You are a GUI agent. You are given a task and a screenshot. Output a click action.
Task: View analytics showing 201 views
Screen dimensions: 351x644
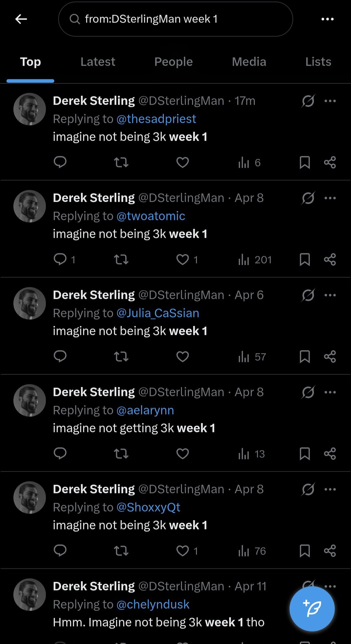[255, 259]
